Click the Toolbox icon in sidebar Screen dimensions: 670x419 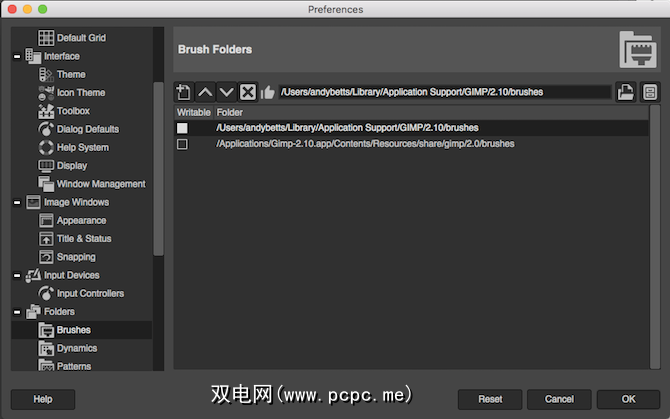[x=46, y=111]
